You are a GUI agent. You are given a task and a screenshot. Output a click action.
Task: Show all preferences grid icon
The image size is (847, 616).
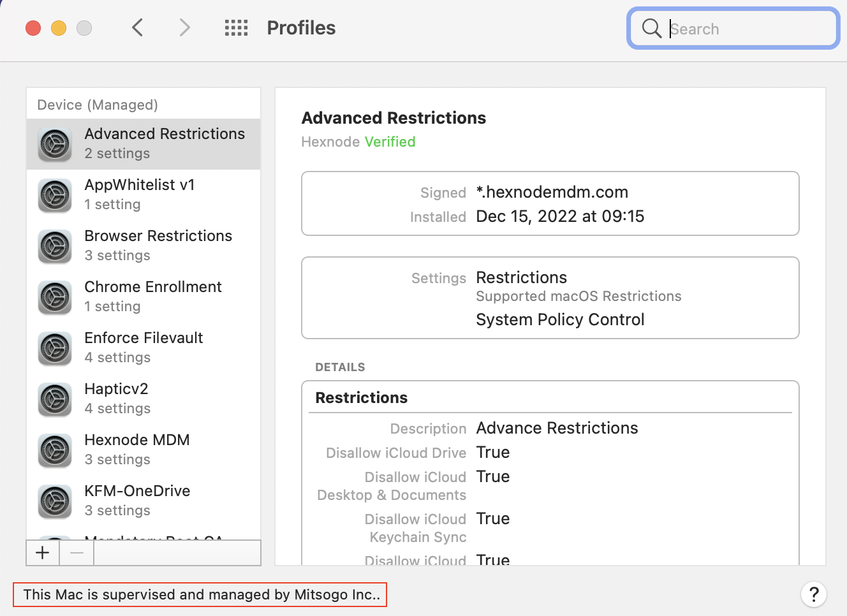(236, 27)
